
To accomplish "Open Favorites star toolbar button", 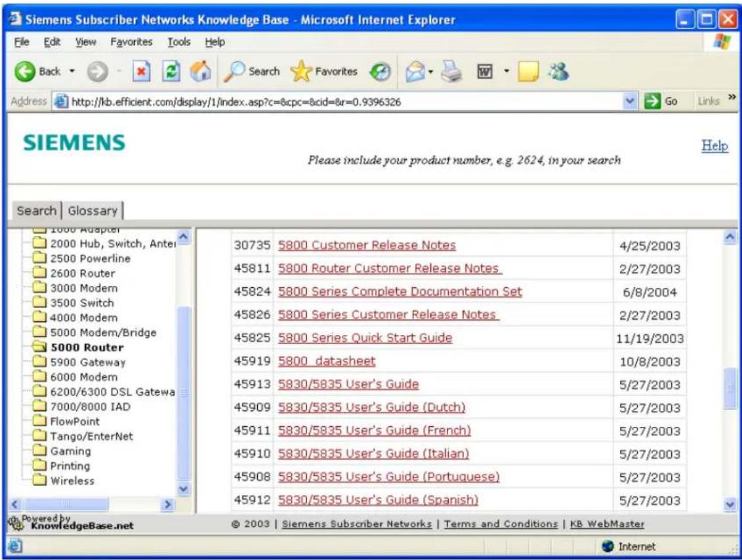I will coord(323,72).
